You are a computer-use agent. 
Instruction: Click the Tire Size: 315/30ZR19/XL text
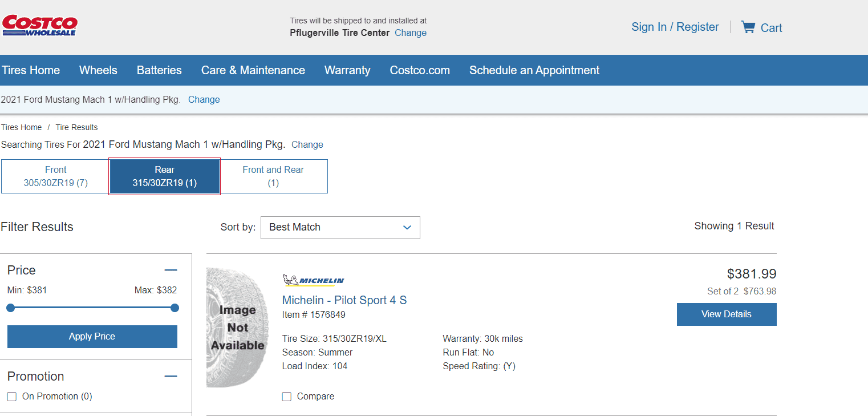click(334, 339)
